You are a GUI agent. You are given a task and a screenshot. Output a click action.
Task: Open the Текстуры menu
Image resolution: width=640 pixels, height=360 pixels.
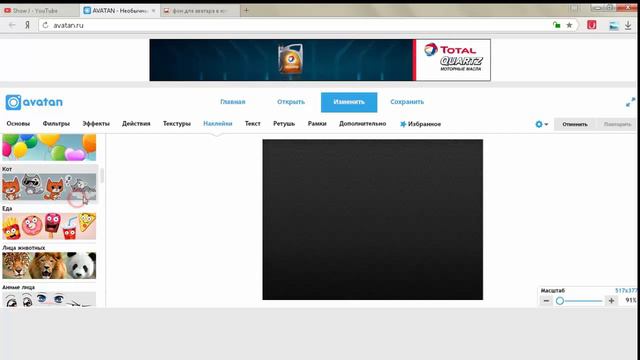click(x=177, y=123)
